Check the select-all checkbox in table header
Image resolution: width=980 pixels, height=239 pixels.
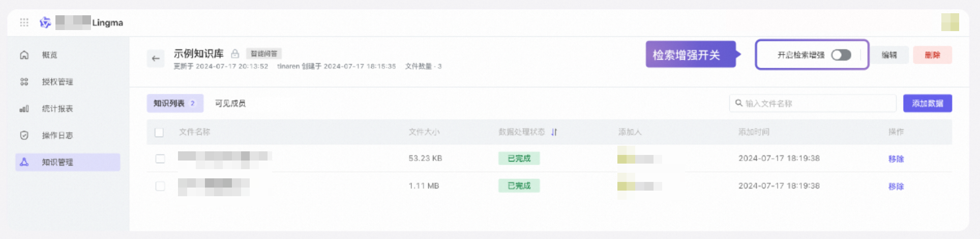pyautogui.click(x=159, y=132)
